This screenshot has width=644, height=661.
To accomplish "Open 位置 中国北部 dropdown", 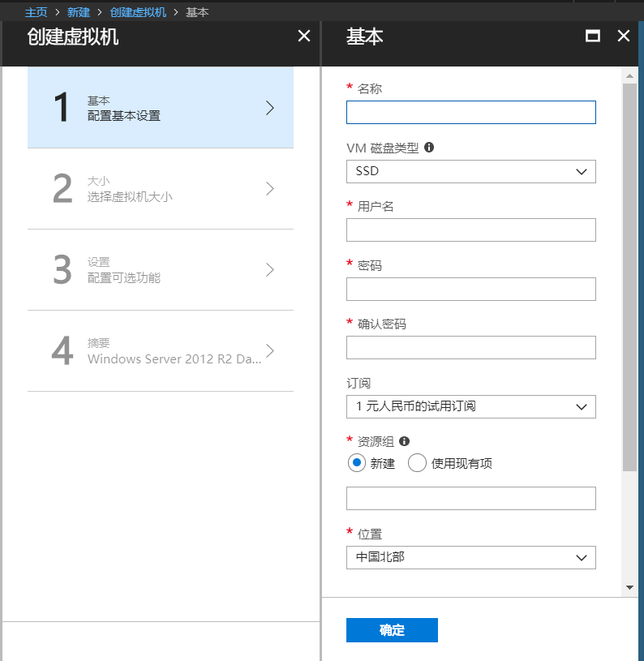I will point(470,557).
